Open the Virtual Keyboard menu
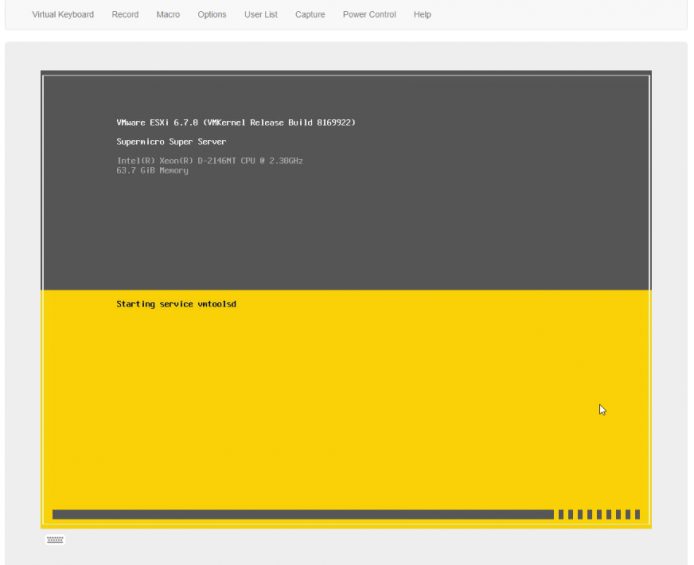 63,15
